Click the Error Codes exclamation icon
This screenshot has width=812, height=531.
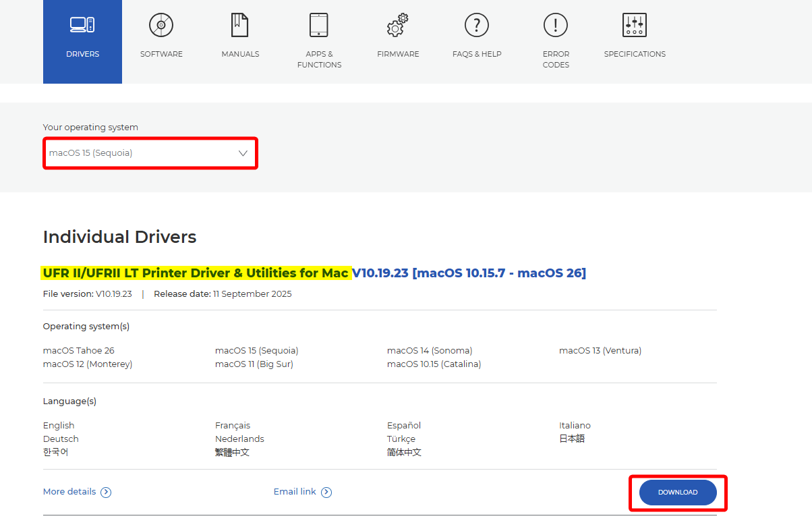point(556,25)
